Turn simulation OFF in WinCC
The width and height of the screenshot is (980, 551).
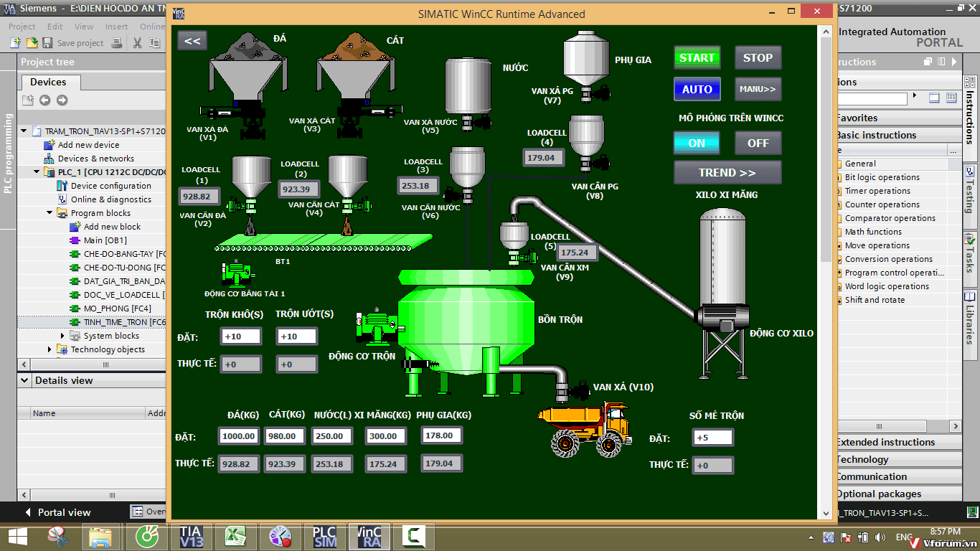click(758, 143)
